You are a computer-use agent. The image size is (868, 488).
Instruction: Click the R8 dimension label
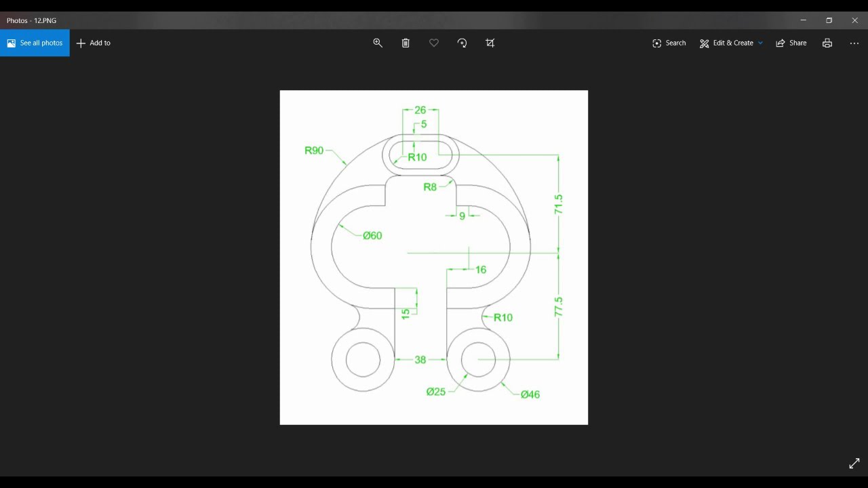click(x=430, y=187)
